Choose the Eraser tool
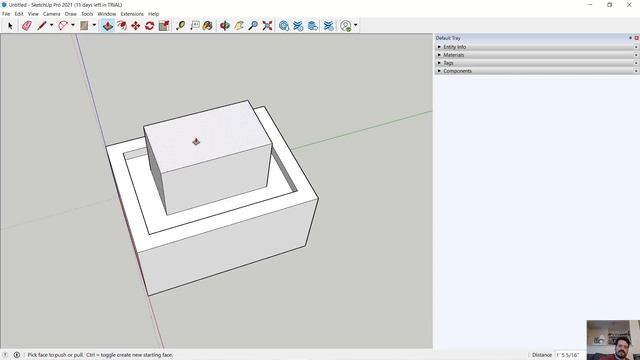 [27, 26]
